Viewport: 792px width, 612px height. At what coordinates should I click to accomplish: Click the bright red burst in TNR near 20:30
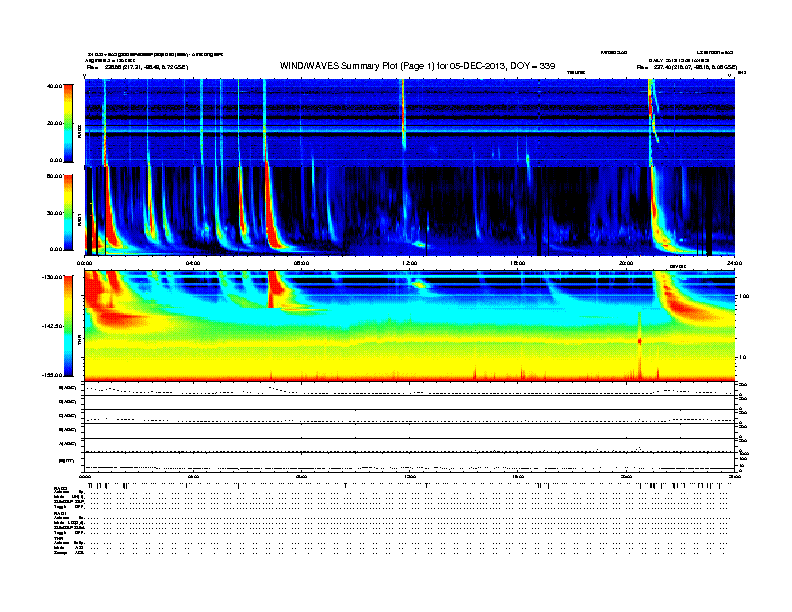639,341
